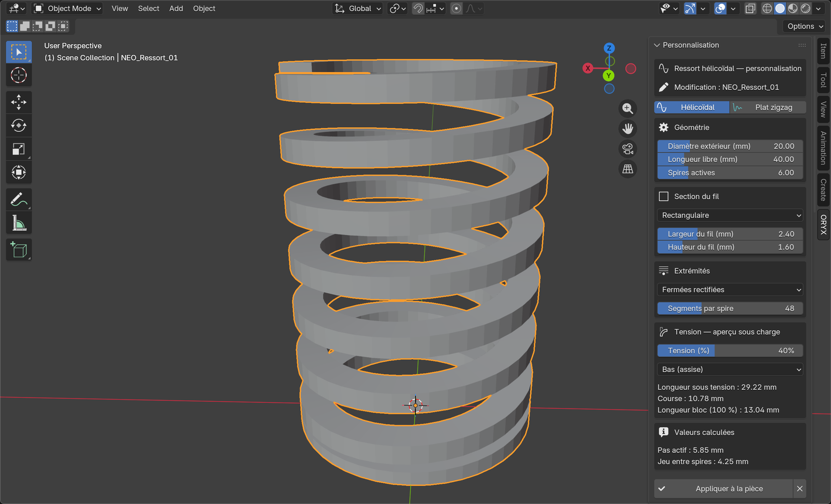Select the Move tool in toolbar
This screenshot has height=504, width=831.
19,102
